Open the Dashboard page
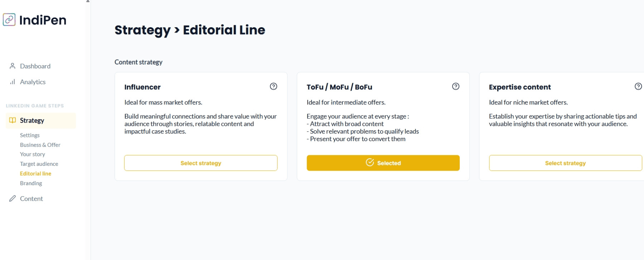The image size is (644, 260). (35, 66)
